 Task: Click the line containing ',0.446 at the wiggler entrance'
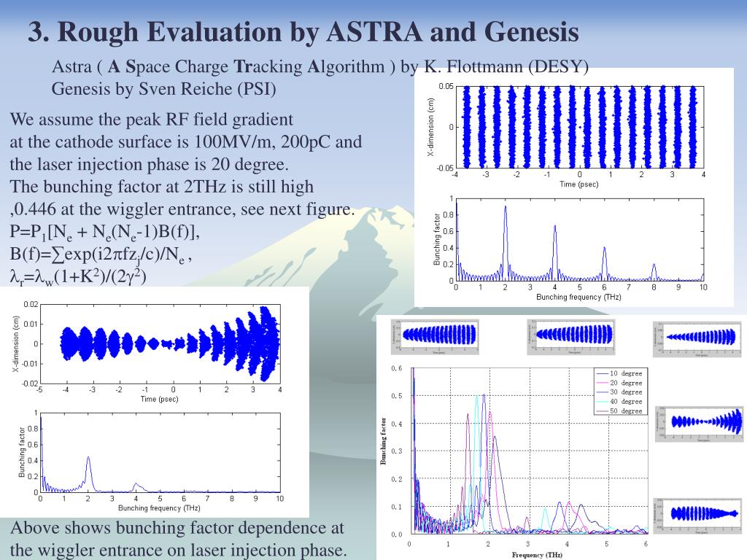coord(182,209)
